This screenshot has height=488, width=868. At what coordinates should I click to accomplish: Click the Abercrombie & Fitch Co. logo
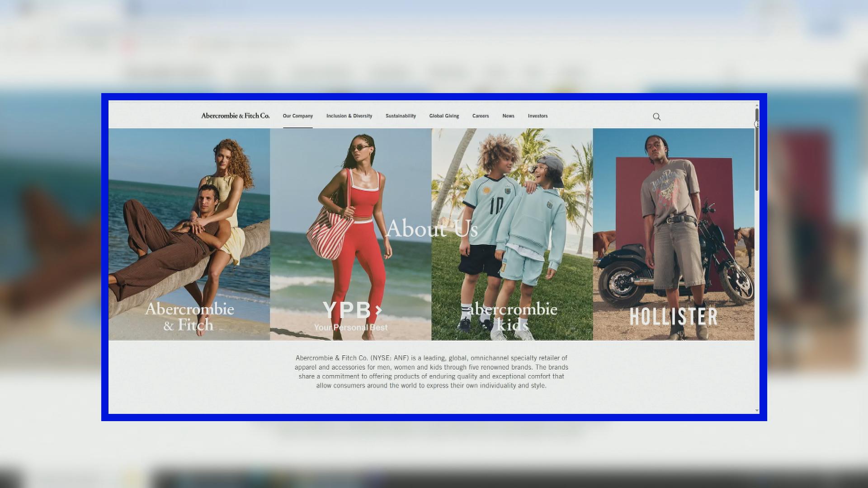coord(235,116)
